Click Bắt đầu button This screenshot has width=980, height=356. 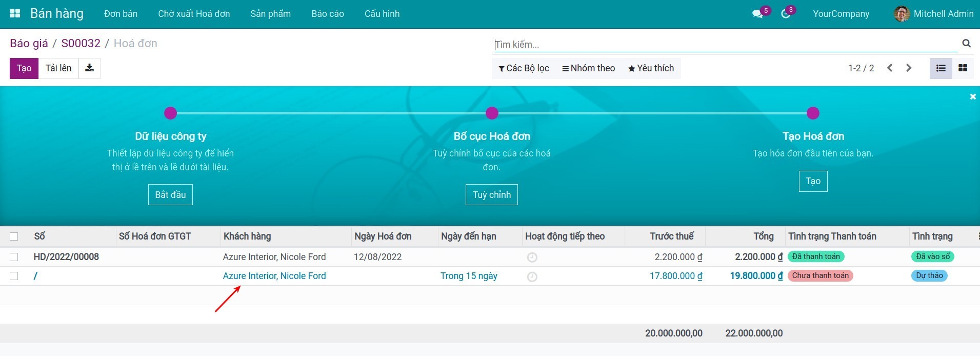170,194
